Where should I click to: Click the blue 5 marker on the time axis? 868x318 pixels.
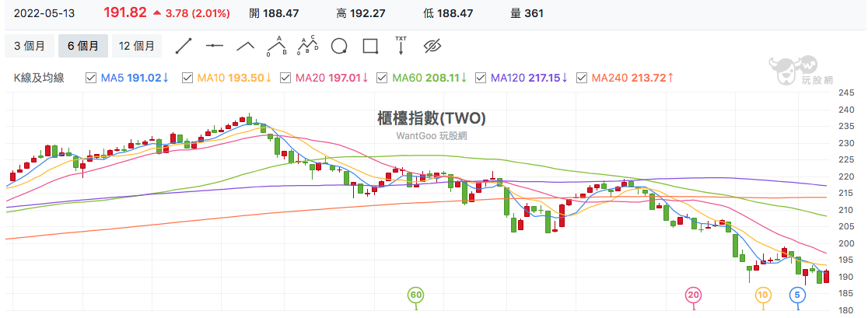pos(797,295)
